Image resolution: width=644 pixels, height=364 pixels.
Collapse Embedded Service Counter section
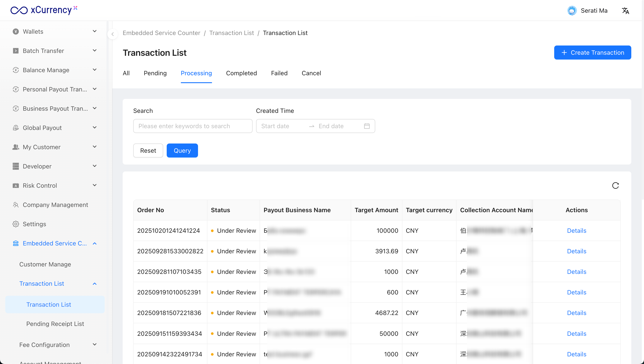(x=94, y=243)
